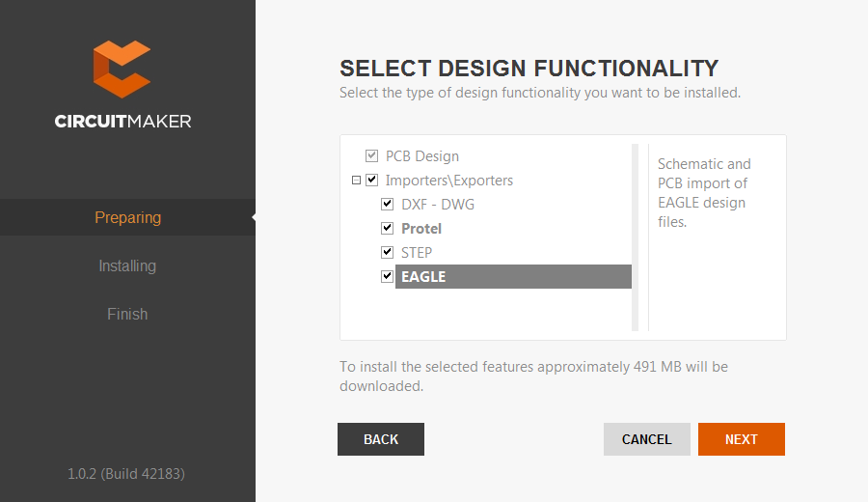Viewport: 868px width, 502px height.
Task: Toggle the PCB Design checkbox
Action: click(371, 155)
